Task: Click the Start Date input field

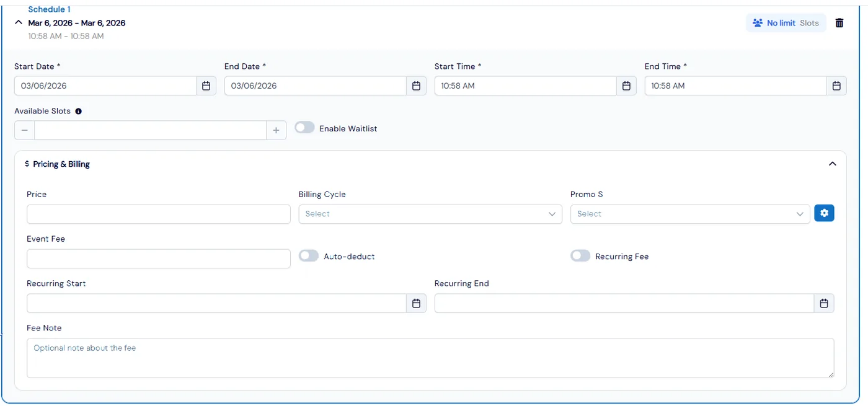Action: [105, 86]
